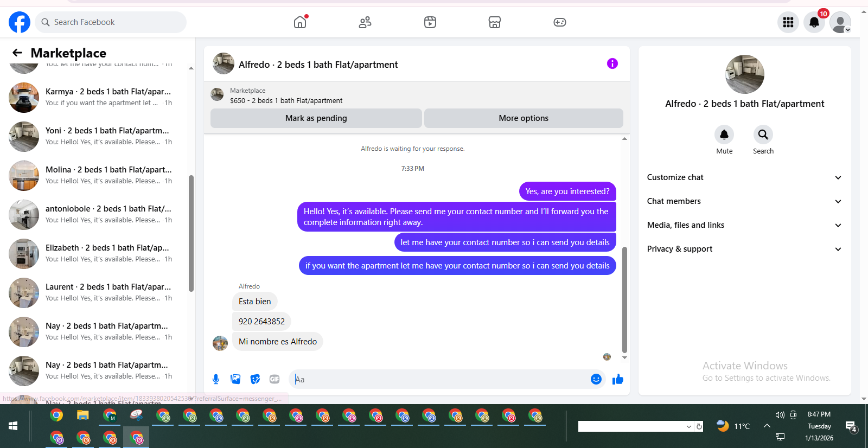Screen dimensions: 868x448
Task: Open the $650 listing link
Action: pyautogui.click(x=286, y=100)
